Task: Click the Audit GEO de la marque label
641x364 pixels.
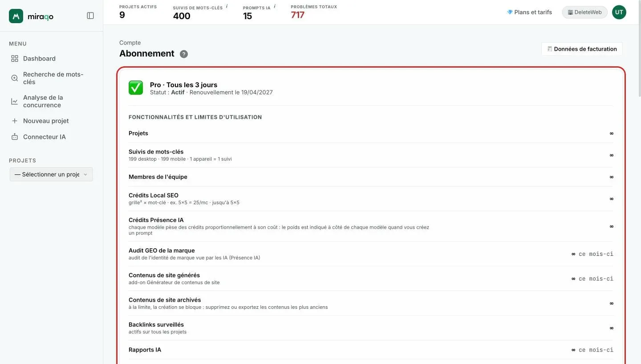Action: 162,251
